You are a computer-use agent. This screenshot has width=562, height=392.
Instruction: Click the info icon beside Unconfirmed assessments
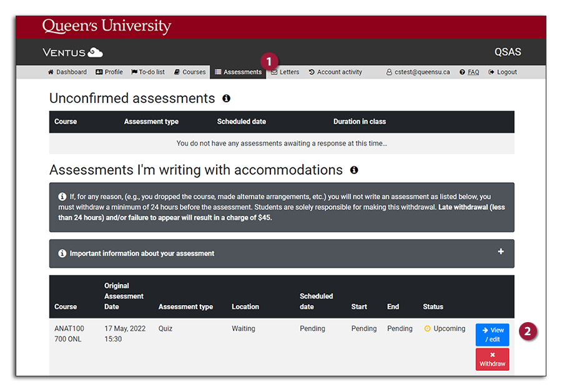pyautogui.click(x=226, y=99)
